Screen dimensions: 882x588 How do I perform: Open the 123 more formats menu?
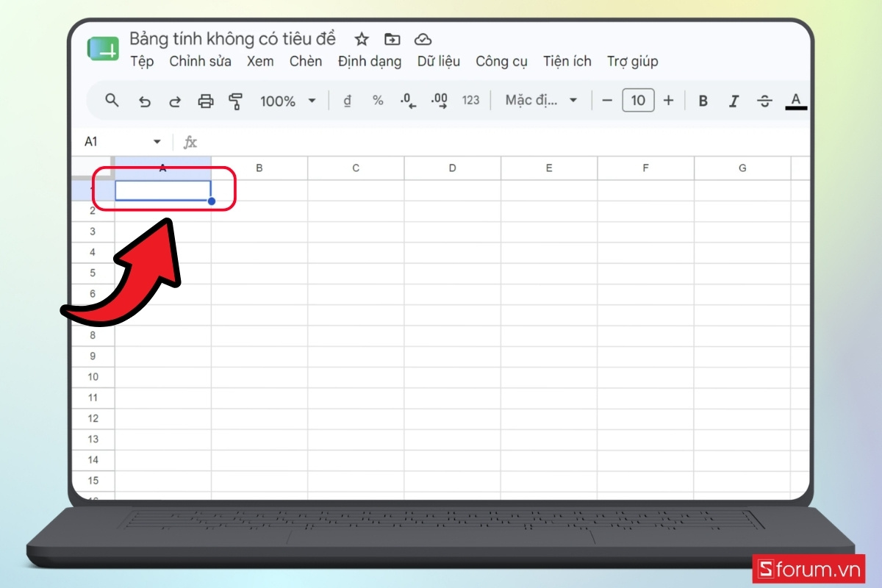470,101
